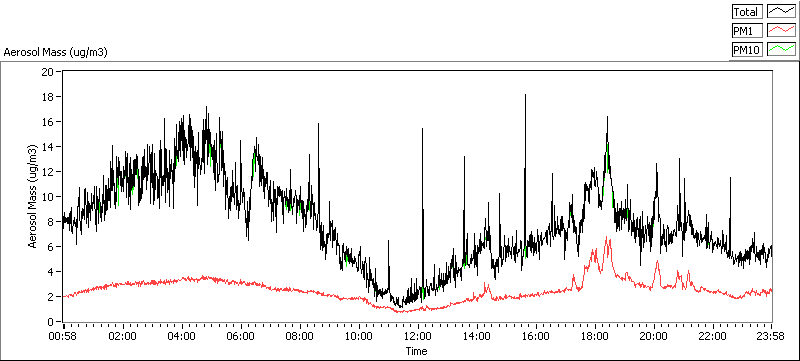This screenshot has height=361, width=800.
Task: Open the PM1 red line style swatch
Action: [781, 31]
